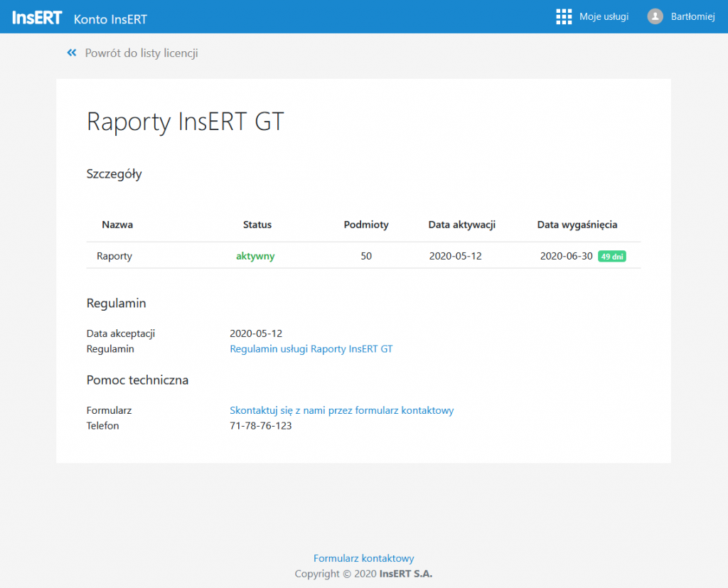
Task: Click the user avatar icon
Action: tap(655, 17)
